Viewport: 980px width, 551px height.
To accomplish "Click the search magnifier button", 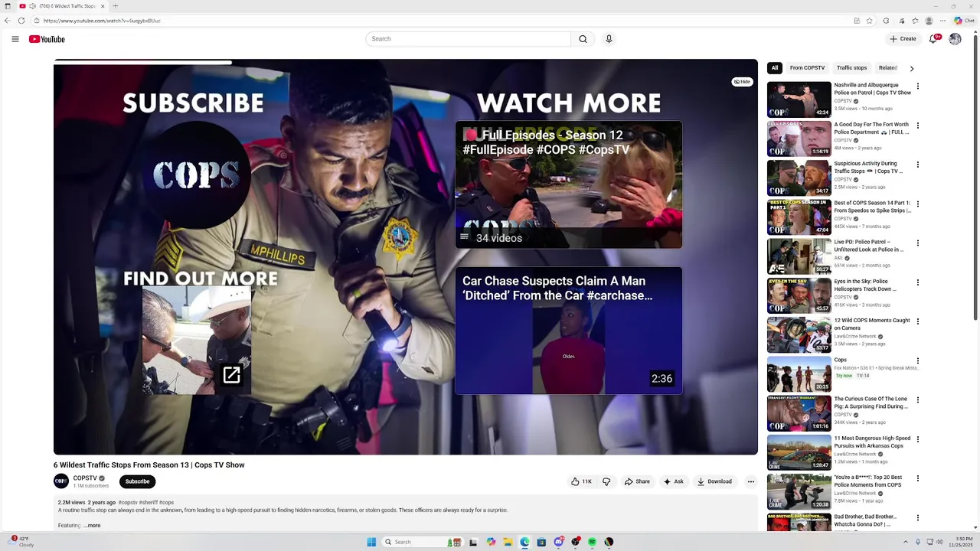I will [x=583, y=39].
